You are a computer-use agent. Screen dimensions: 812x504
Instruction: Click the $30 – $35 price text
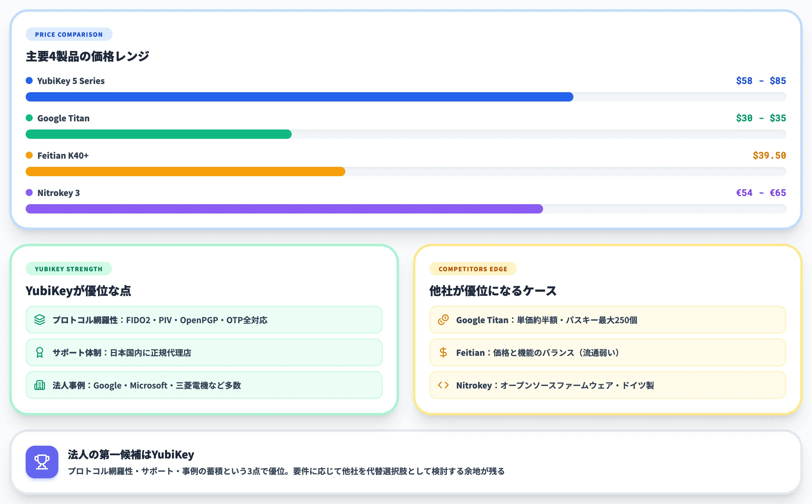click(x=761, y=118)
